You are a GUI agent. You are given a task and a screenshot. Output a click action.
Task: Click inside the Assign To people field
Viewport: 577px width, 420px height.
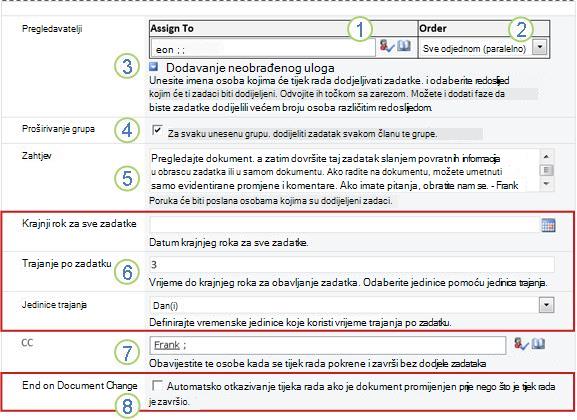[263, 49]
